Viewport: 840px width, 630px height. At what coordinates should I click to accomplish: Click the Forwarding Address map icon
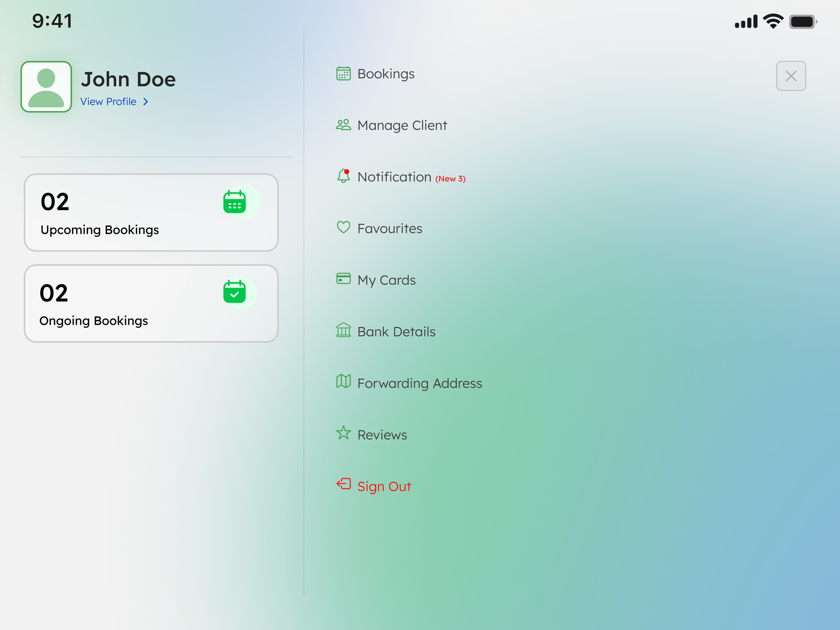click(343, 381)
